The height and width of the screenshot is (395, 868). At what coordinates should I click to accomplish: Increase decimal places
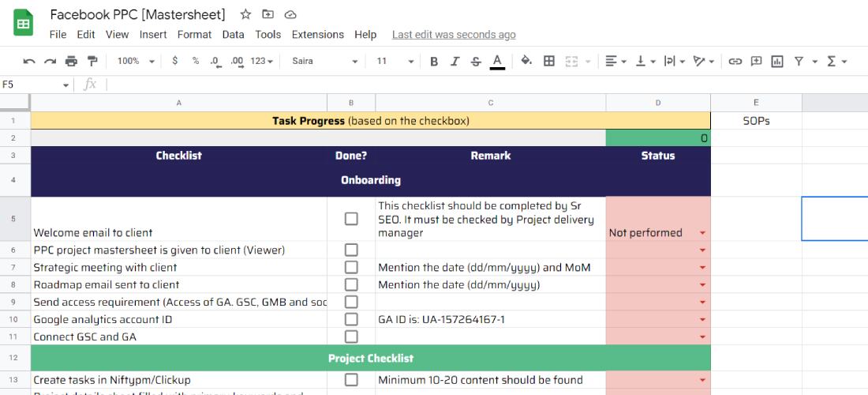(237, 62)
